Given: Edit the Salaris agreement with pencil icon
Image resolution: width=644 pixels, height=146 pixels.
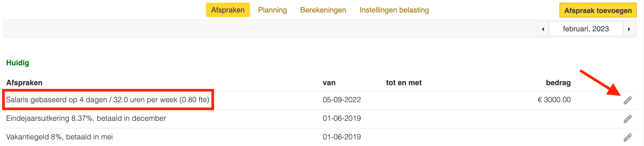Looking at the screenshot, I should tap(628, 100).
